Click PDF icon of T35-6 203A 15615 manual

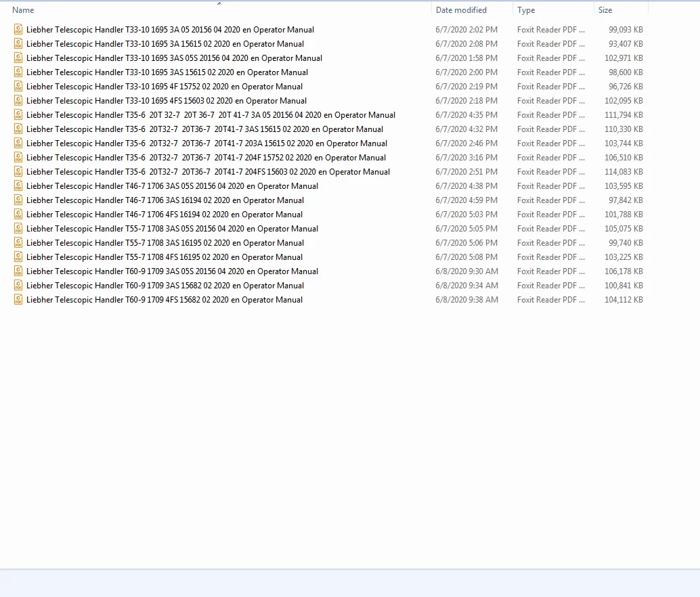[18, 143]
